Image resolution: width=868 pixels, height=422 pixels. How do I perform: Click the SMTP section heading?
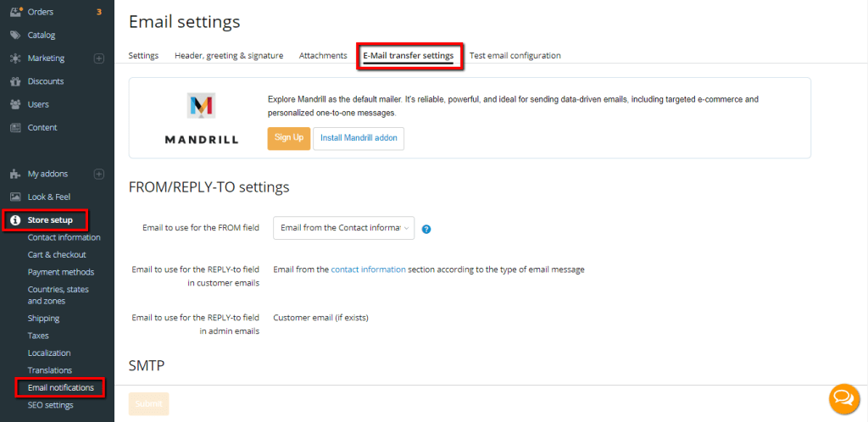(x=147, y=365)
